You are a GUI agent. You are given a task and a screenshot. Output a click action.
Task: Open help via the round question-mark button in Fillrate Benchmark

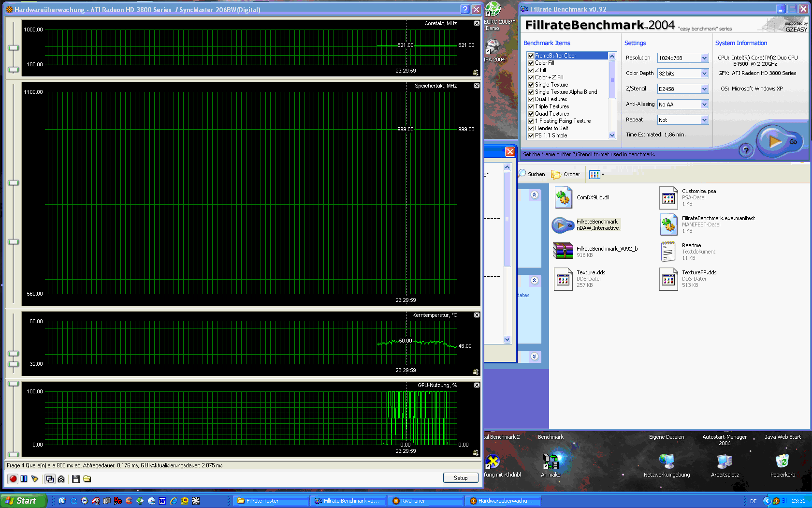point(746,150)
